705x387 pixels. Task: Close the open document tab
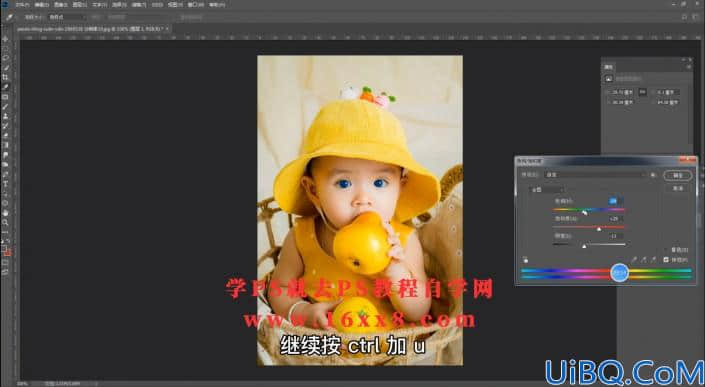coord(167,29)
